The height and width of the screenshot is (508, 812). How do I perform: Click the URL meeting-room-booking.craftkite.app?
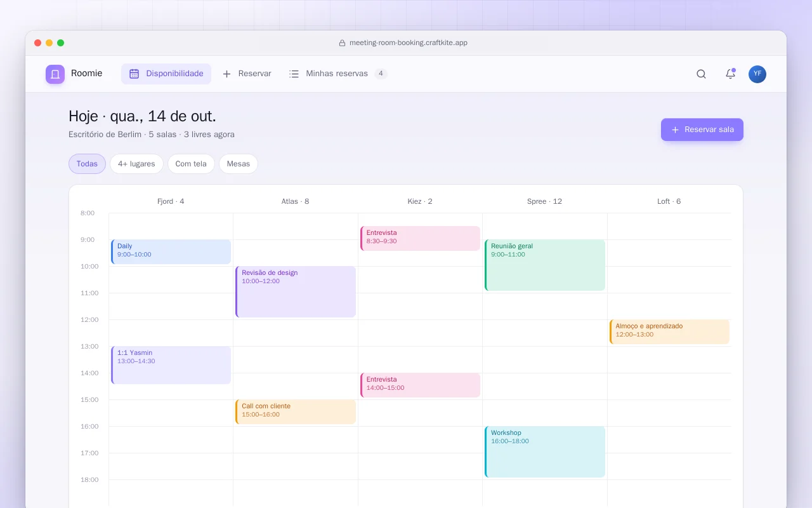click(409, 43)
